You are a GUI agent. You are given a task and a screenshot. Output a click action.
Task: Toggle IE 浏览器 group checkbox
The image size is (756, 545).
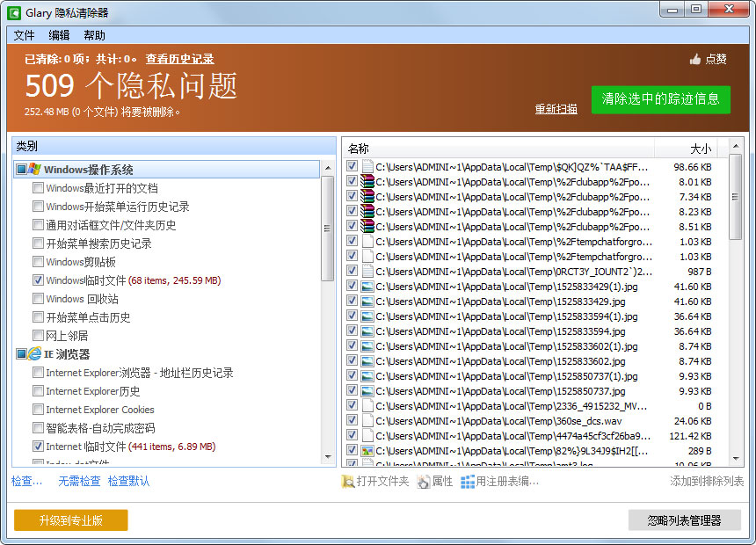21,353
